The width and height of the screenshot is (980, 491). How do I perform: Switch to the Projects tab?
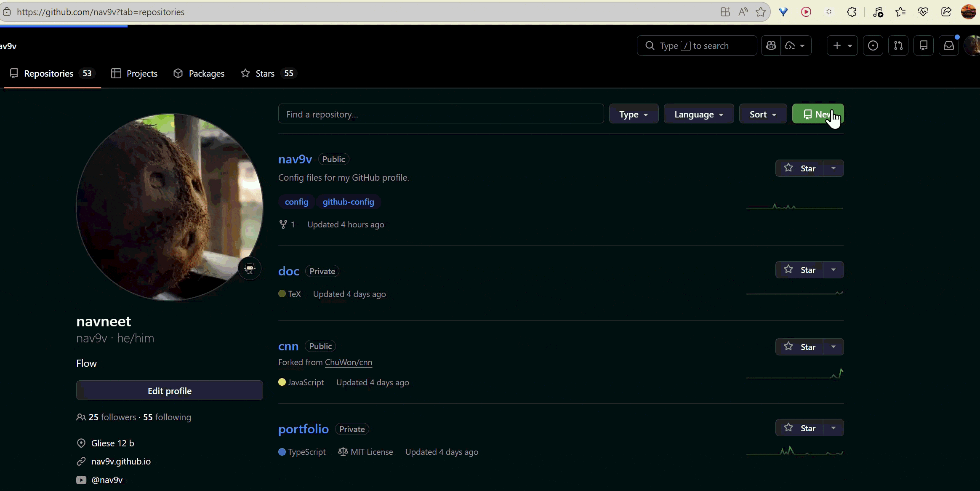tap(134, 73)
